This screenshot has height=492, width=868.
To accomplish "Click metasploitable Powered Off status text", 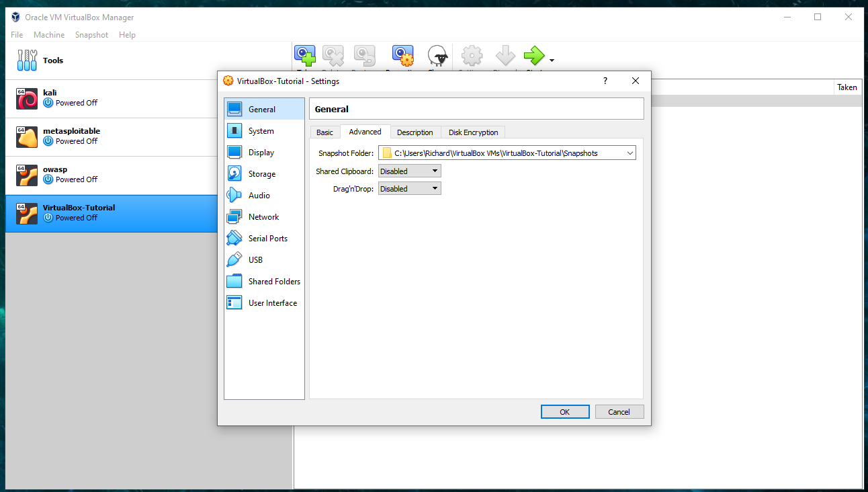I will (77, 141).
